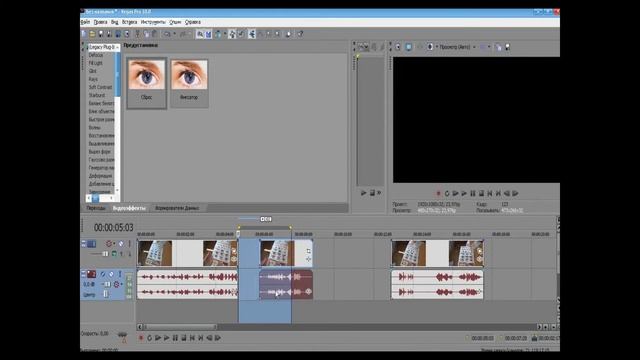This screenshot has width=640, height=360.
Task: Click Record button under video preview
Action: (438, 193)
